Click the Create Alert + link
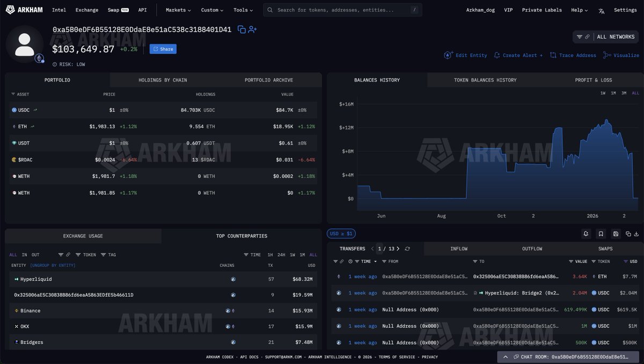Image resolution: width=644 pixels, height=364 pixels. 518,55
